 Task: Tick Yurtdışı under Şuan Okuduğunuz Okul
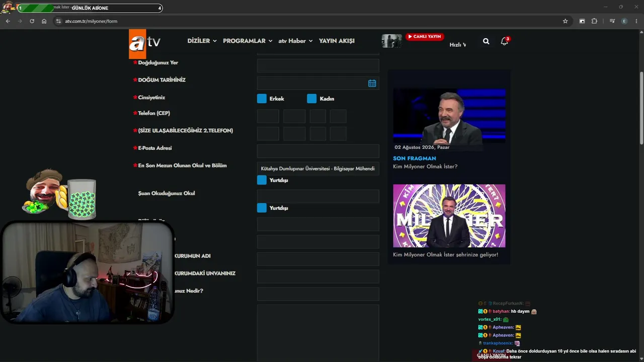(x=262, y=208)
